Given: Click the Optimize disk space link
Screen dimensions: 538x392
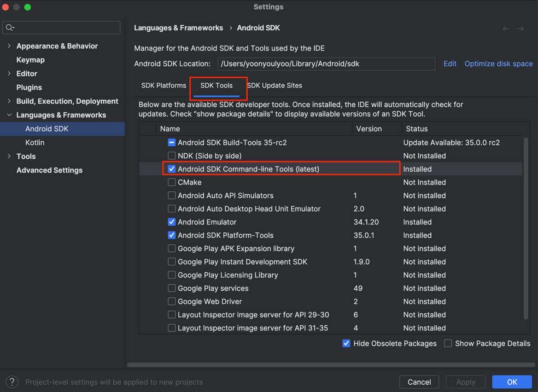Looking at the screenshot, I should click(x=498, y=64).
